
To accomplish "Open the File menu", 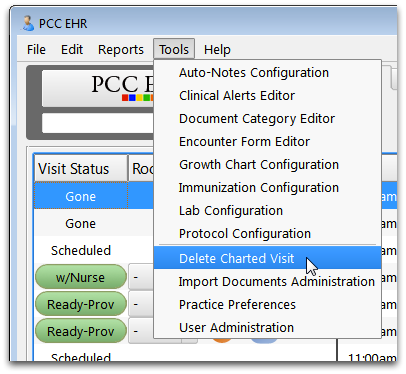I will pyautogui.click(x=36, y=50).
